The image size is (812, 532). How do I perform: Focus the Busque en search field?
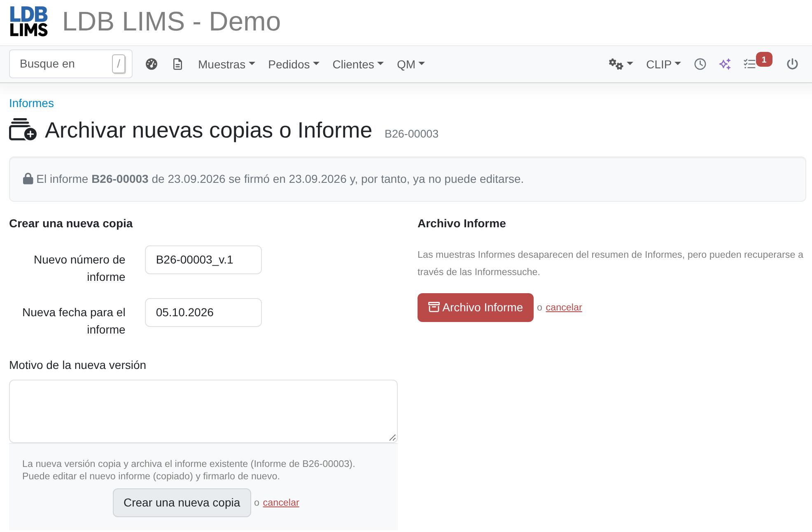[x=71, y=64]
